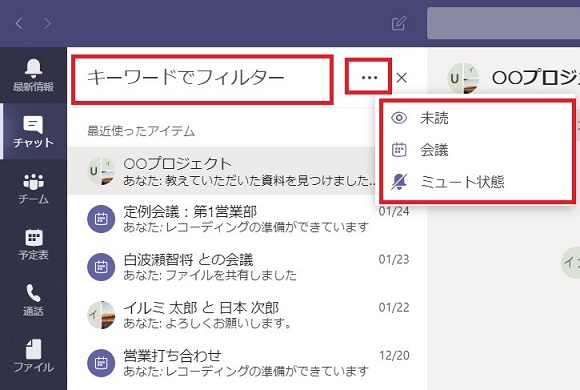
Task: Open the three-dot filter options menu
Action: (369, 78)
